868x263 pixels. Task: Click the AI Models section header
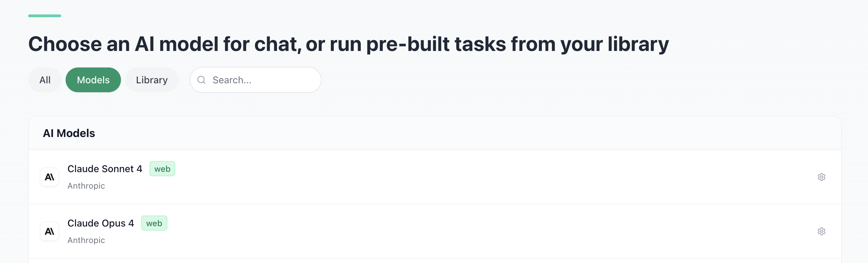(69, 133)
